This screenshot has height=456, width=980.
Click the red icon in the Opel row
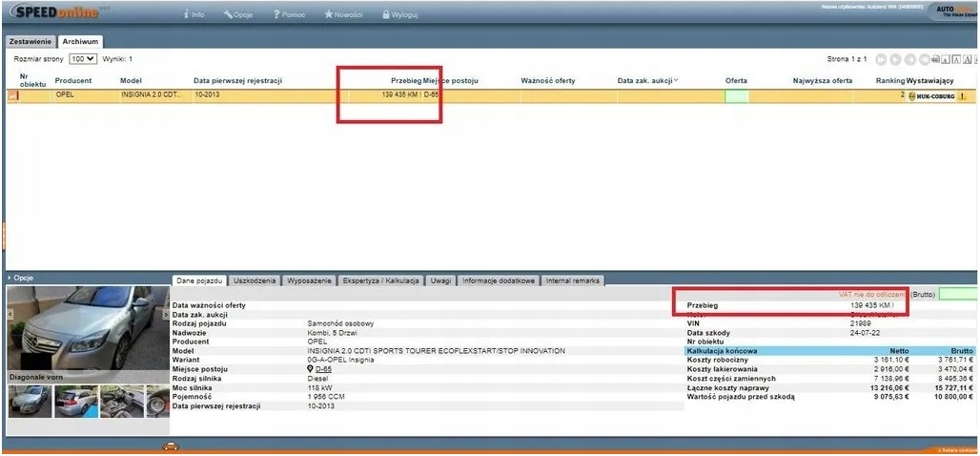pyautogui.click(x=13, y=95)
